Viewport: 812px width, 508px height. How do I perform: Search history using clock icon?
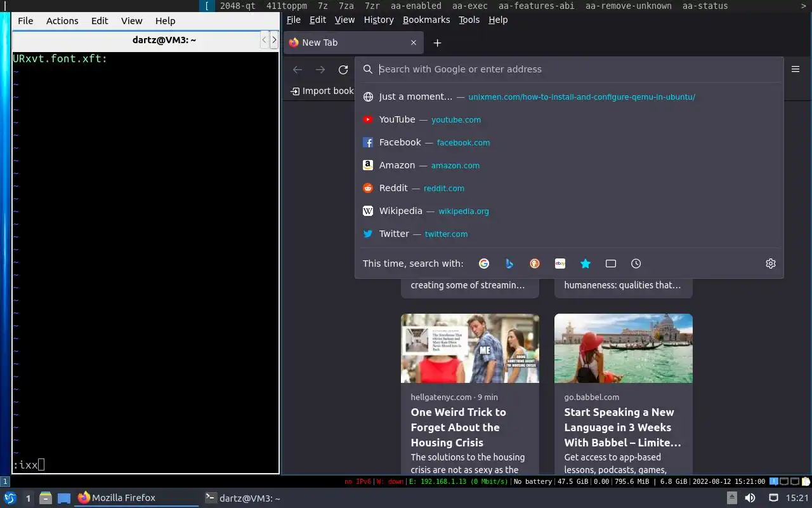636,264
